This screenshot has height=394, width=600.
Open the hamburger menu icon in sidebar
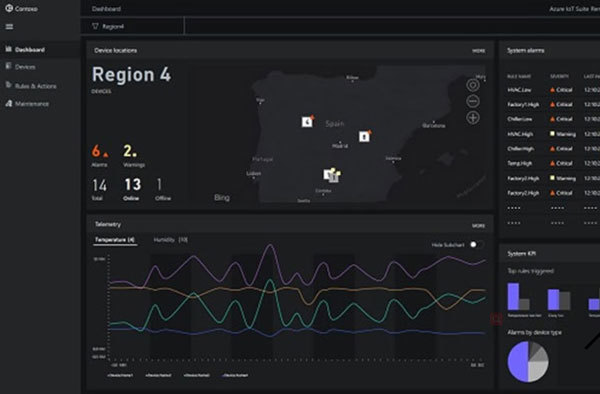click(9, 26)
